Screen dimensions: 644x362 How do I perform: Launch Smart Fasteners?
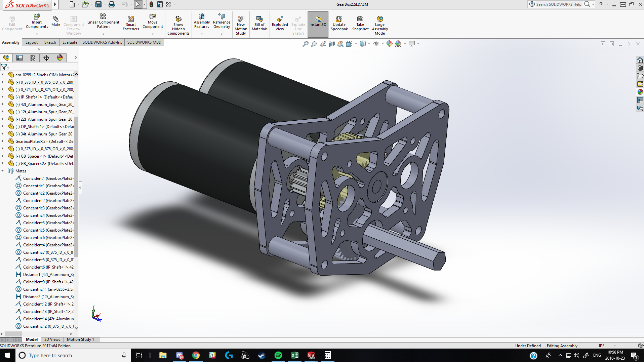(x=131, y=23)
